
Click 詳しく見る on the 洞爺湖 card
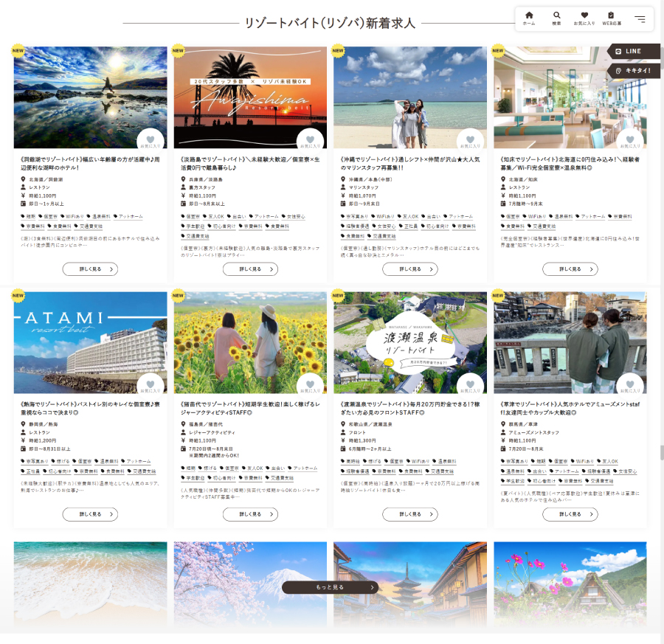tap(90, 269)
